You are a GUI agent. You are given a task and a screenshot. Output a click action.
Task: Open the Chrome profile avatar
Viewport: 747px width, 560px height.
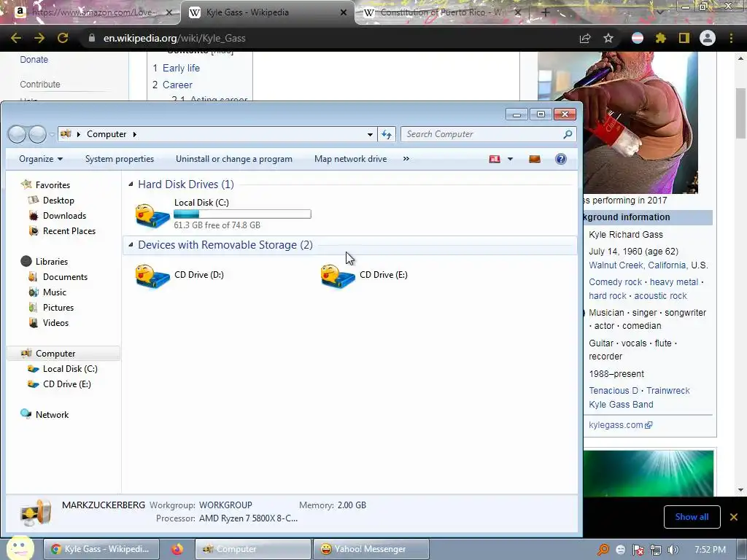(x=708, y=38)
